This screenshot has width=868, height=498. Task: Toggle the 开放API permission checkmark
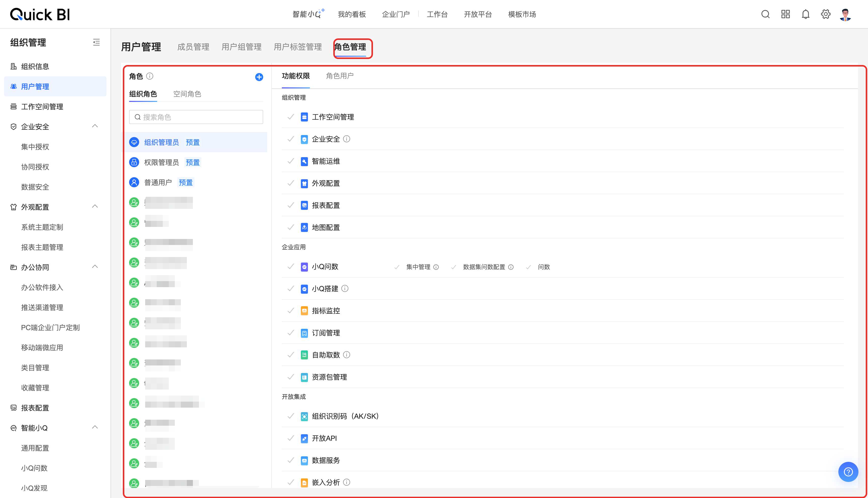291,438
